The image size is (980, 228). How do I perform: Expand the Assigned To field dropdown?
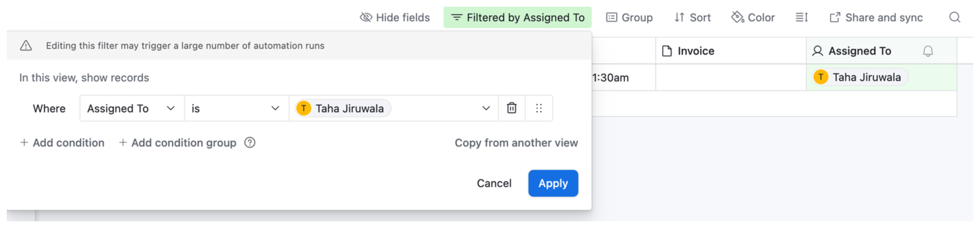pos(171,108)
